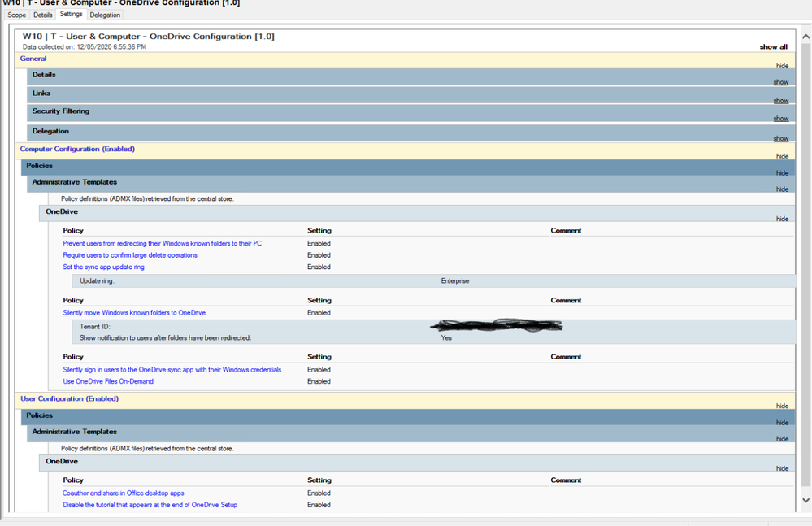The image size is (812, 526).
Task: Show the Links subsection
Action: pos(781,101)
